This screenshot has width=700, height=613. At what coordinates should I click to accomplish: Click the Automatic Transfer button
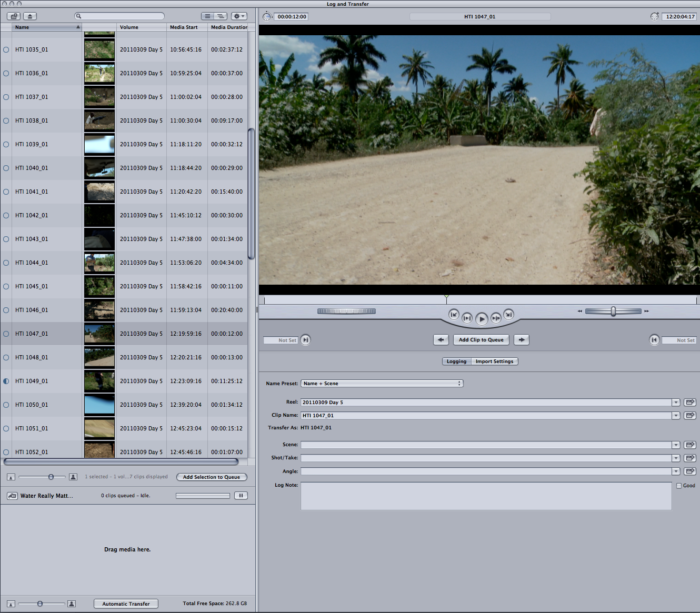click(126, 604)
